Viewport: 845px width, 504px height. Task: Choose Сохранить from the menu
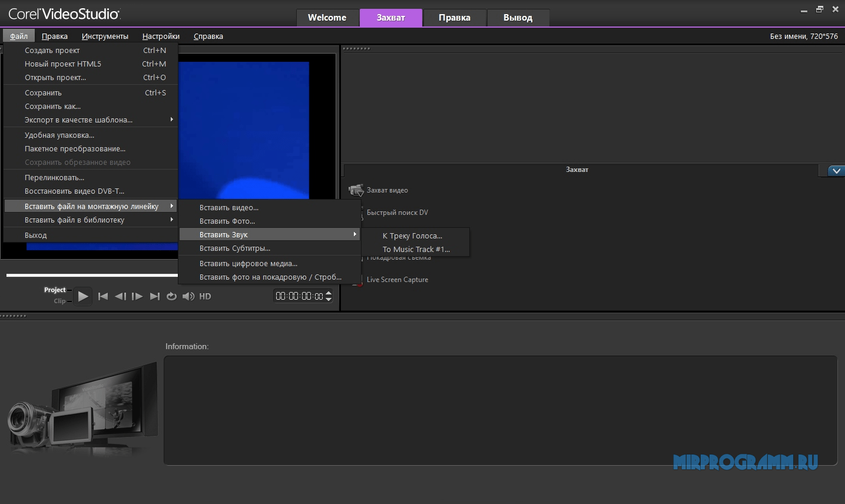coord(91,92)
